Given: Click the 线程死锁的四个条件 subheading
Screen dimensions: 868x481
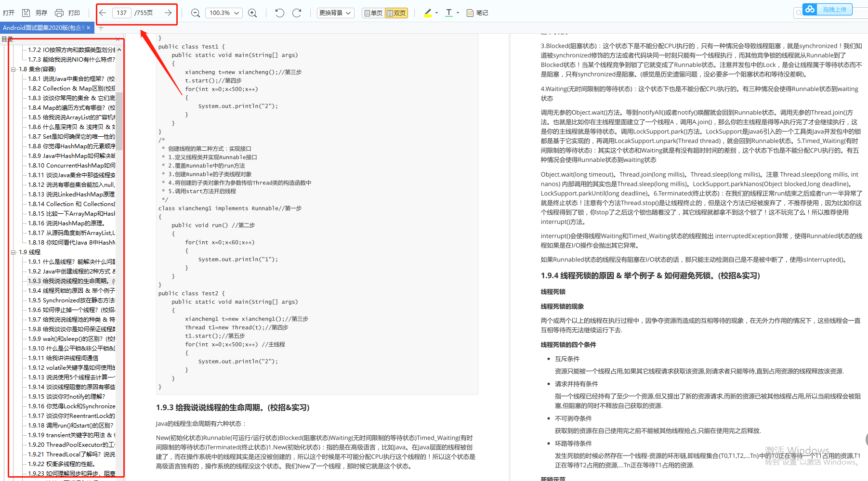Looking at the screenshot, I should (x=568, y=345).
